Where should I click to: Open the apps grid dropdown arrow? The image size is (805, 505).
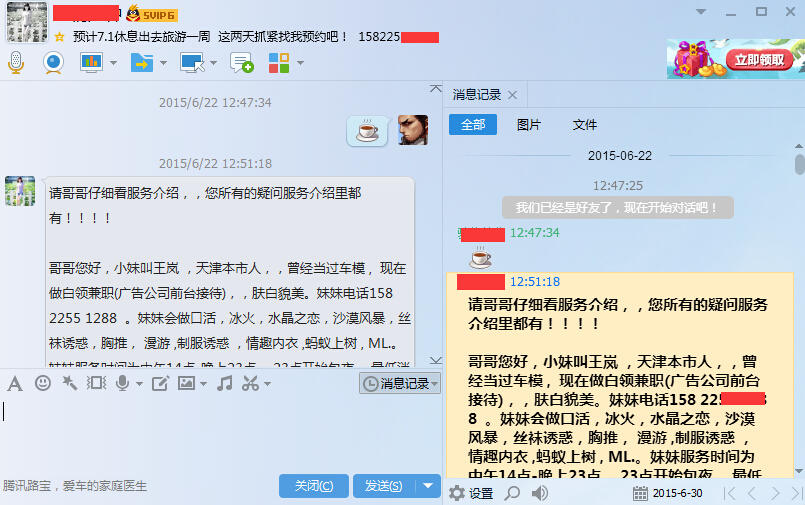pyautogui.click(x=300, y=63)
